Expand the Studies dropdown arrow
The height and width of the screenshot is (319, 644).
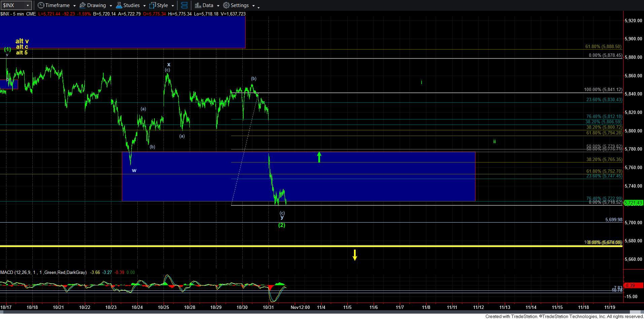(144, 6)
